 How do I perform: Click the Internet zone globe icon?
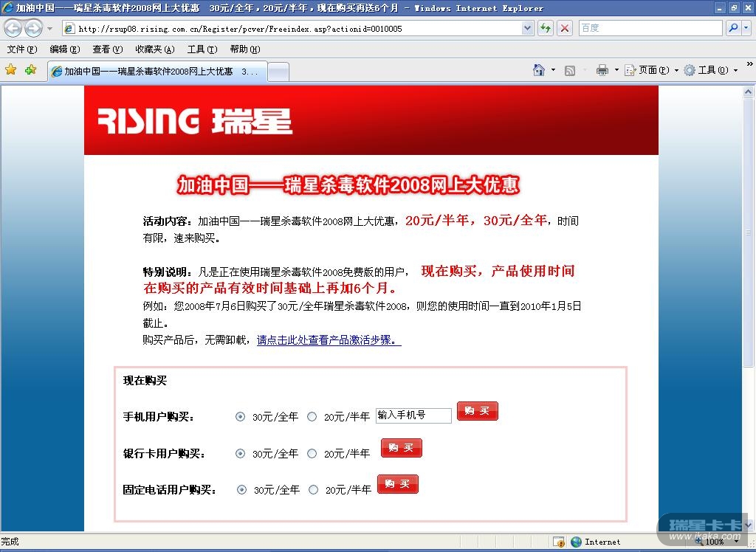pyautogui.click(x=576, y=542)
